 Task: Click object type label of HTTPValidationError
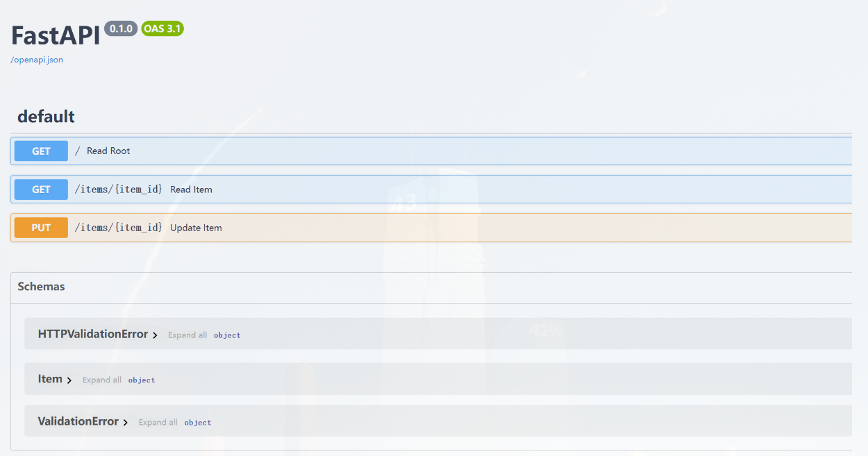pos(227,335)
